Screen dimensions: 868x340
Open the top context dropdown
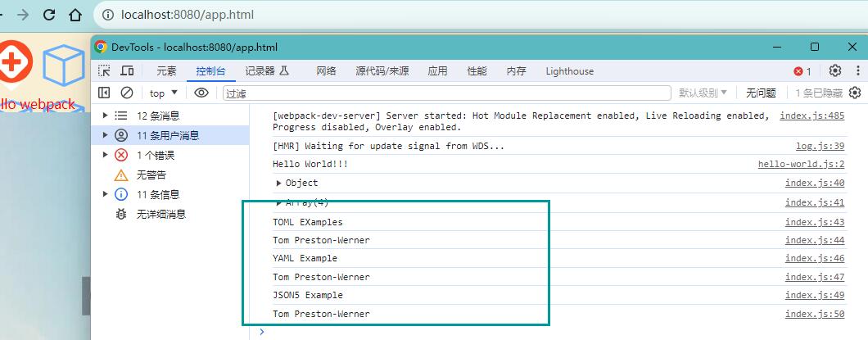point(163,93)
